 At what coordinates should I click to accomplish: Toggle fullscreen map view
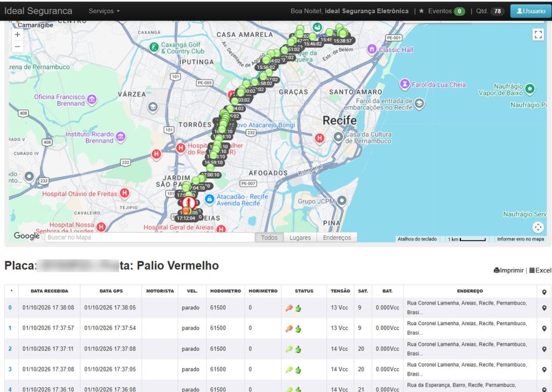pos(538,35)
